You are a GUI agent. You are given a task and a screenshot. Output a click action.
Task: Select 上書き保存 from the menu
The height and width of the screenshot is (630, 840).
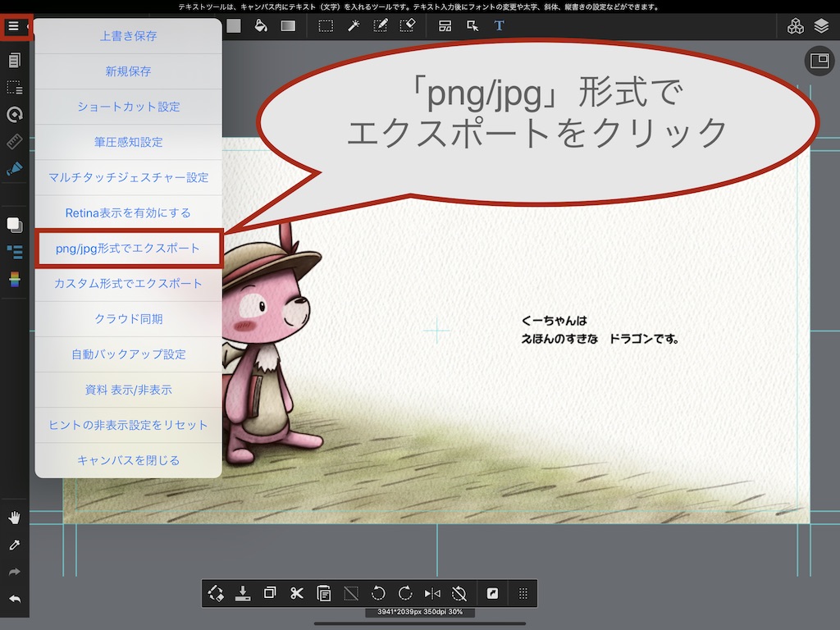coord(128,36)
